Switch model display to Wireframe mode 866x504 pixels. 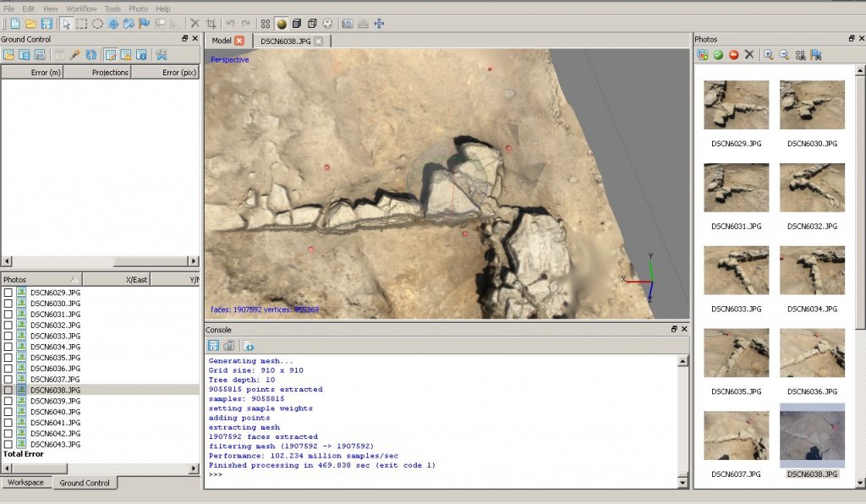click(x=313, y=24)
